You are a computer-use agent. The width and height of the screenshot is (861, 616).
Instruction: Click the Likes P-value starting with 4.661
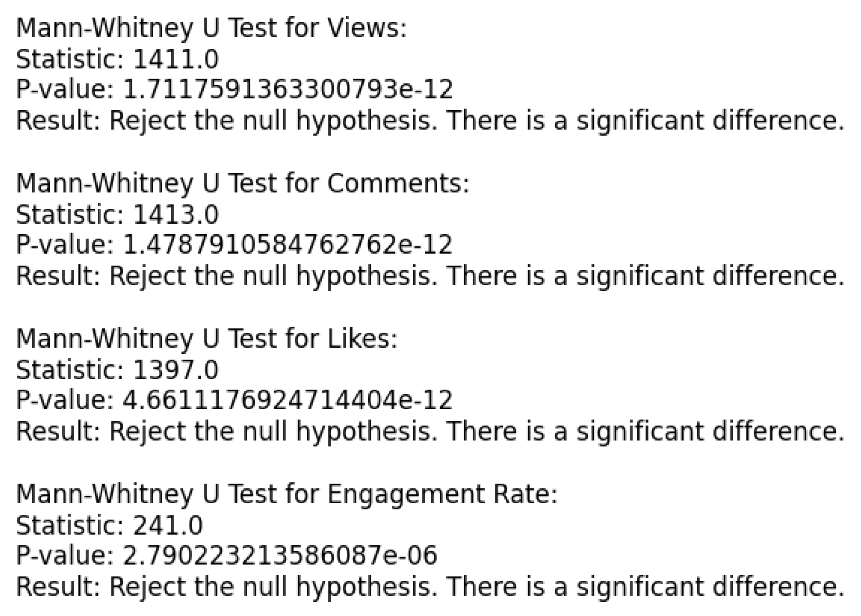[x=288, y=401]
